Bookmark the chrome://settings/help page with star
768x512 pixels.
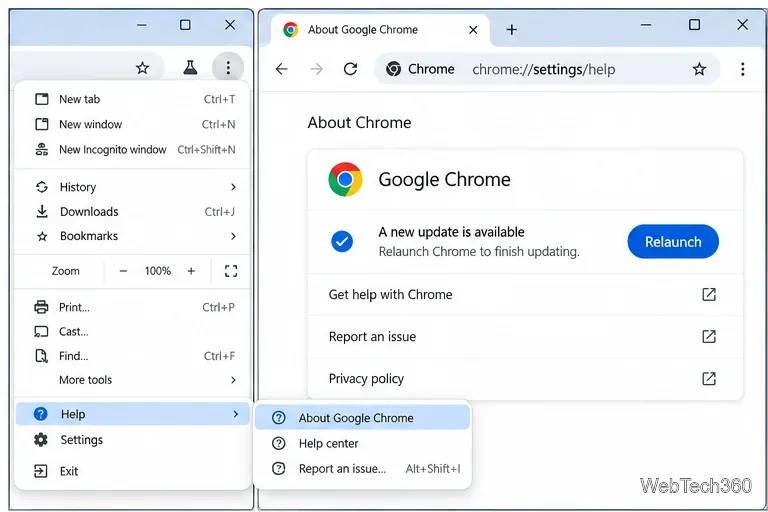click(699, 69)
